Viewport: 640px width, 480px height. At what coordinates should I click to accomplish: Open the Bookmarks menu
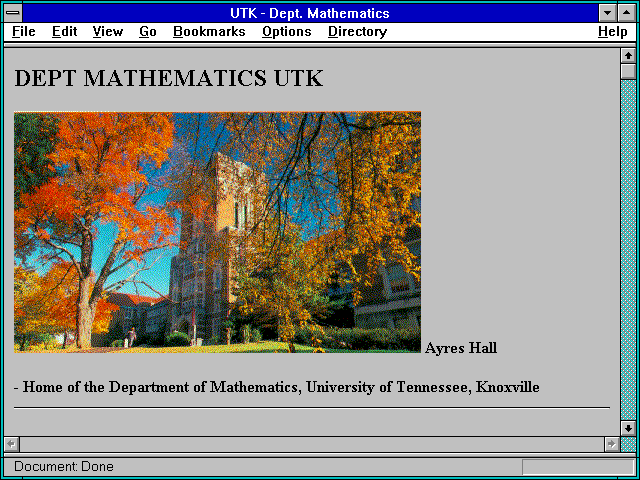point(209,32)
